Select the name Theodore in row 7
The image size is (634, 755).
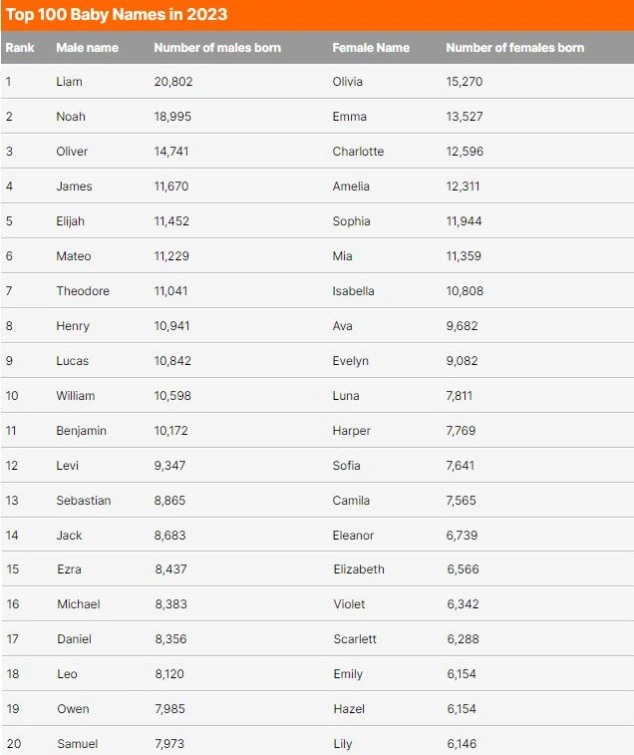point(83,291)
